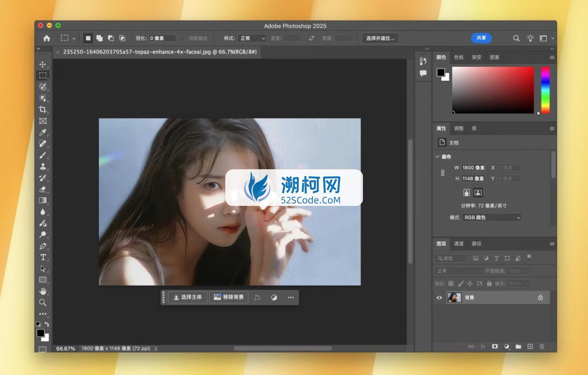Screen dimensions: 588x375
Task: Open the Discover lightbulb panel
Action: [x=530, y=38]
